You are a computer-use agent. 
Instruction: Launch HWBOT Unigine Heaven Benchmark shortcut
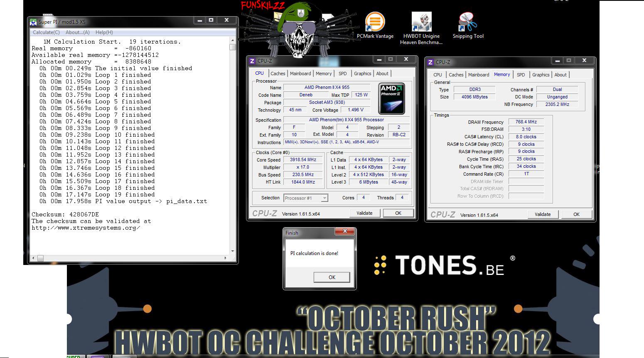point(421,28)
